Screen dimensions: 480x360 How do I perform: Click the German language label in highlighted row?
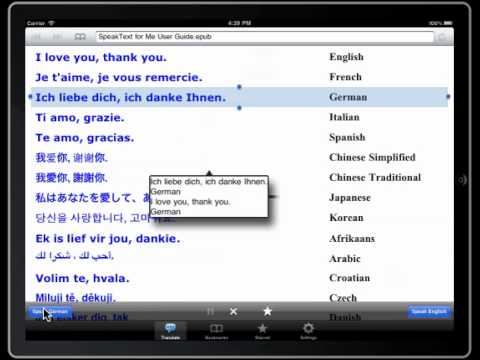pyautogui.click(x=348, y=97)
